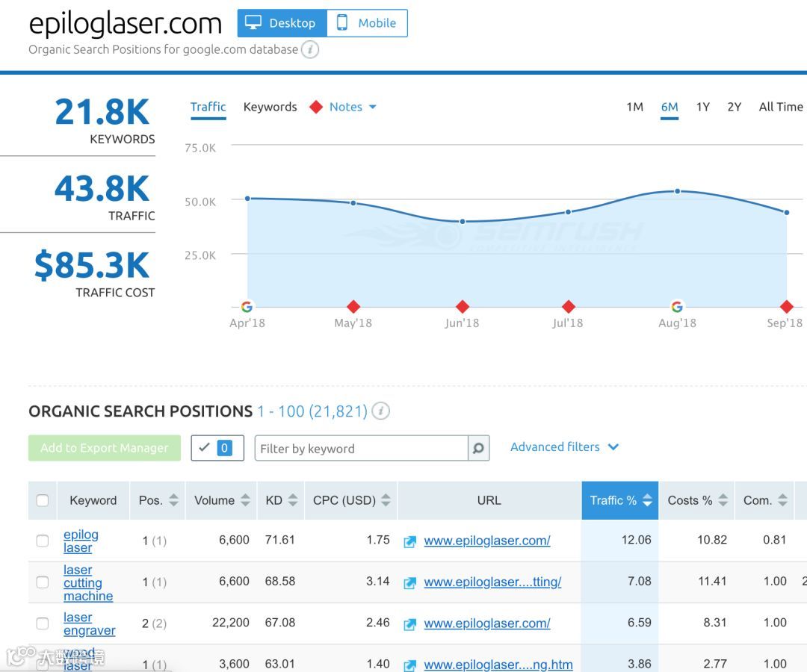
Task: Click Google update icon at Aug'18
Action: point(677,307)
